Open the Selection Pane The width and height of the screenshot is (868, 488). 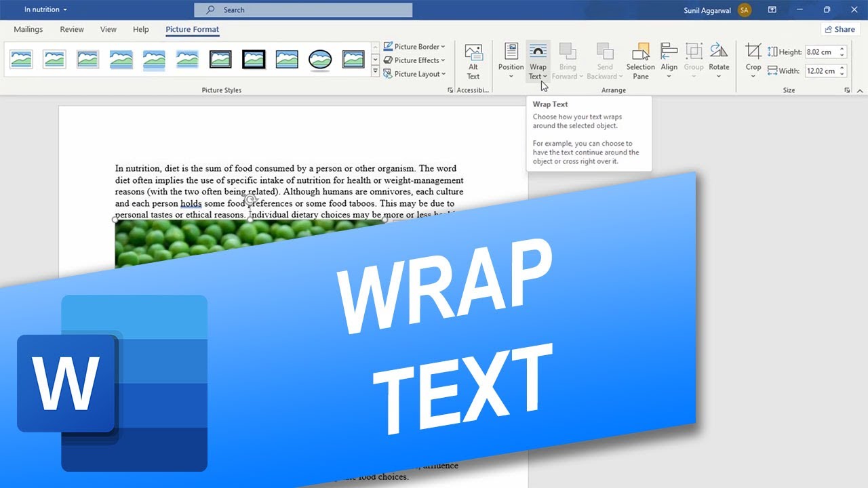tap(640, 61)
